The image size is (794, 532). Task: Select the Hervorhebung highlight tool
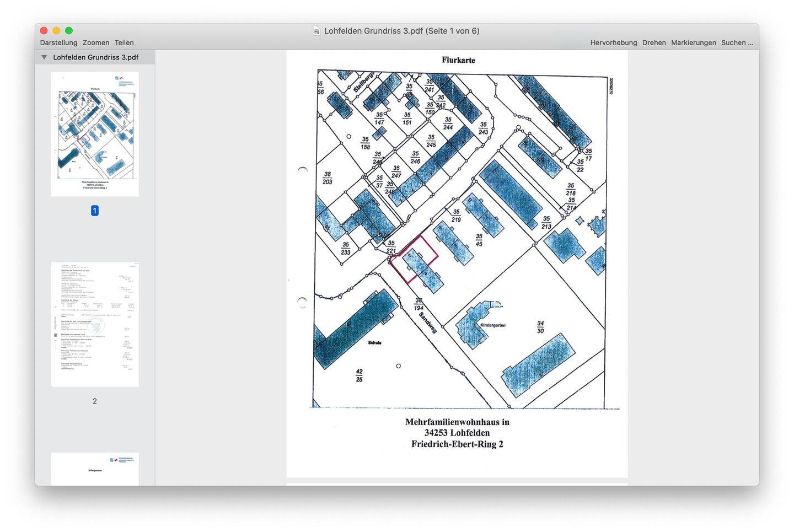pos(613,42)
